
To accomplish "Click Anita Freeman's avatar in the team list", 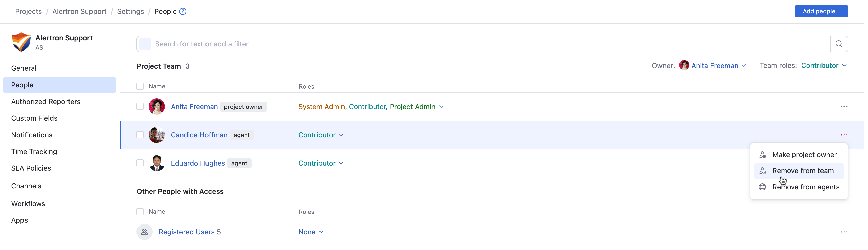I will [157, 107].
